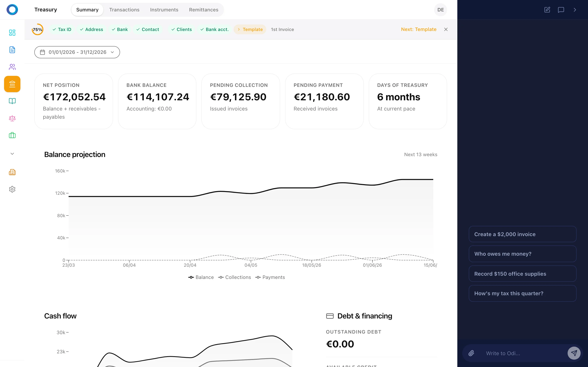Switch to the Transactions tab

(124, 10)
